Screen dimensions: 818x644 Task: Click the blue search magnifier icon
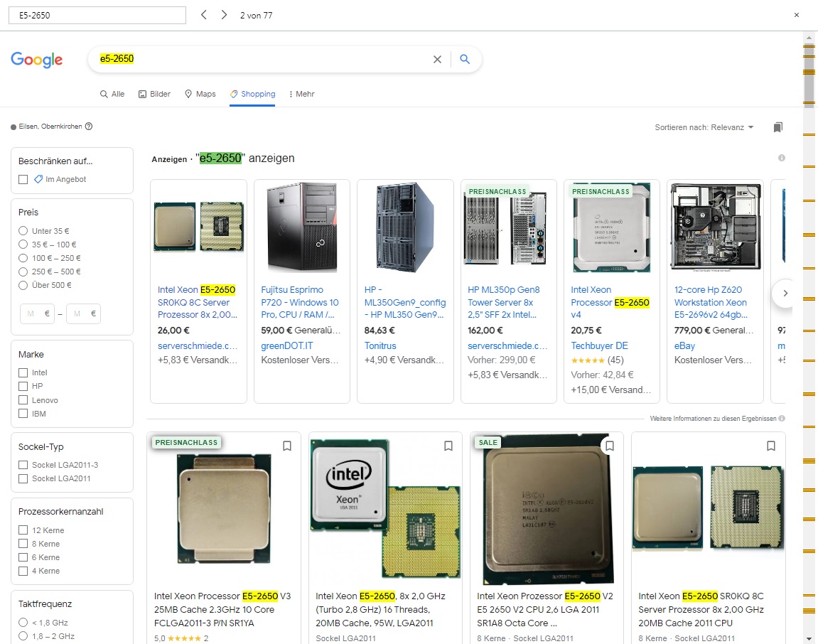(x=464, y=60)
